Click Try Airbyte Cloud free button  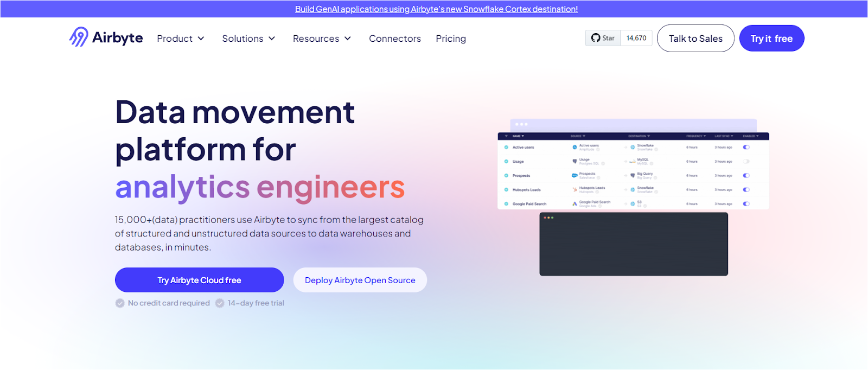pos(199,280)
